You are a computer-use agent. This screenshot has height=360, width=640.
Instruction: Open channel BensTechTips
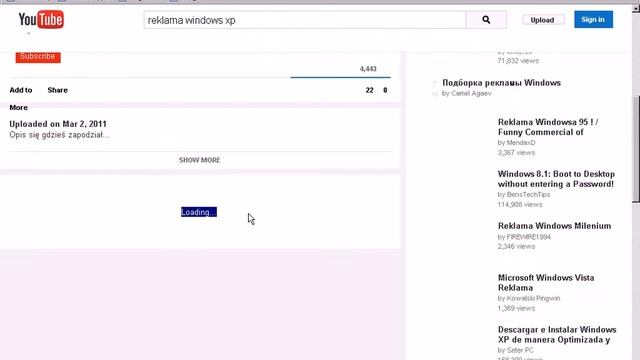[528, 195]
